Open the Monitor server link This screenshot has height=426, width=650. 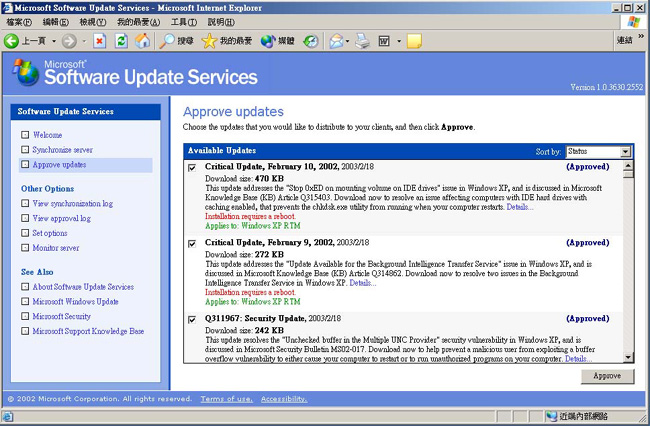[x=56, y=248]
